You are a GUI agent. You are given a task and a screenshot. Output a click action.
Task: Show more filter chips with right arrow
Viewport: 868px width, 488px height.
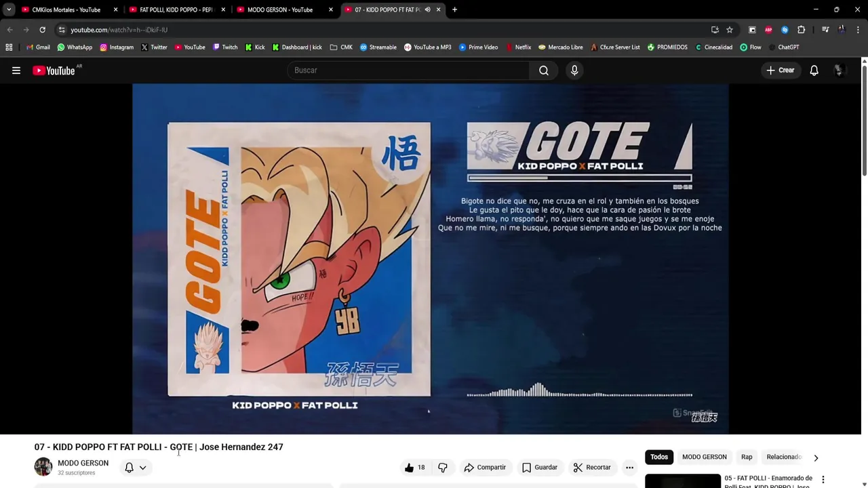816,457
